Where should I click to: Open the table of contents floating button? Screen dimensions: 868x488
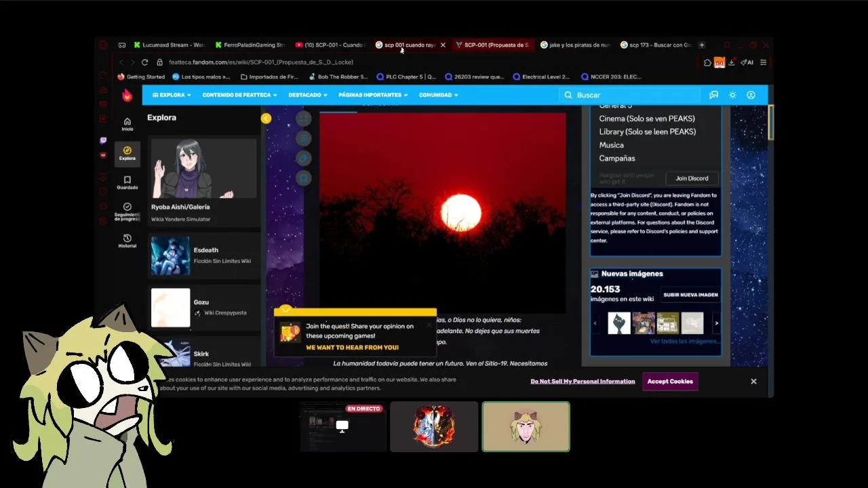click(303, 138)
